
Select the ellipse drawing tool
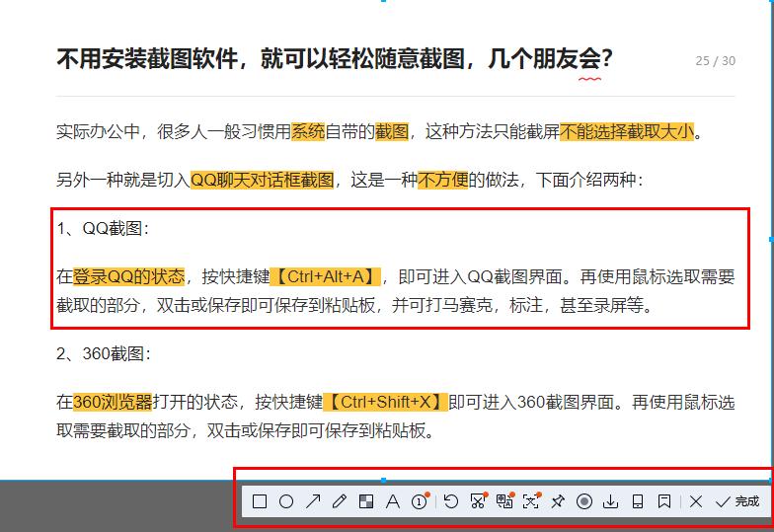pos(286,501)
